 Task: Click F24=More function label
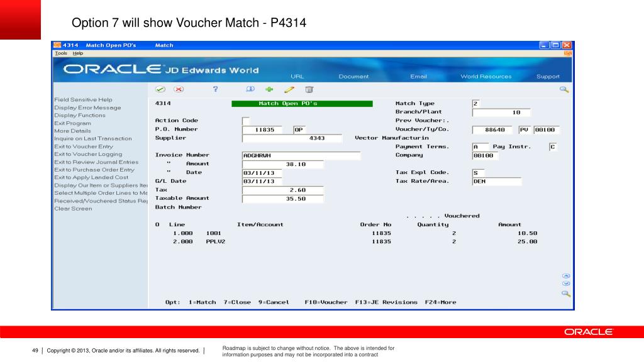441,302
